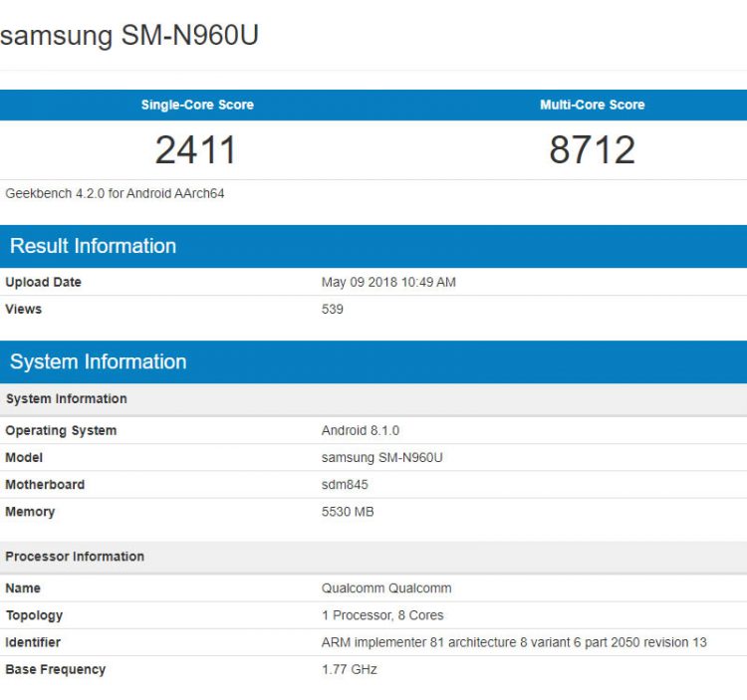Click the '5530 MB' memory value
747x700 pixels.
(x=348, y=512)
